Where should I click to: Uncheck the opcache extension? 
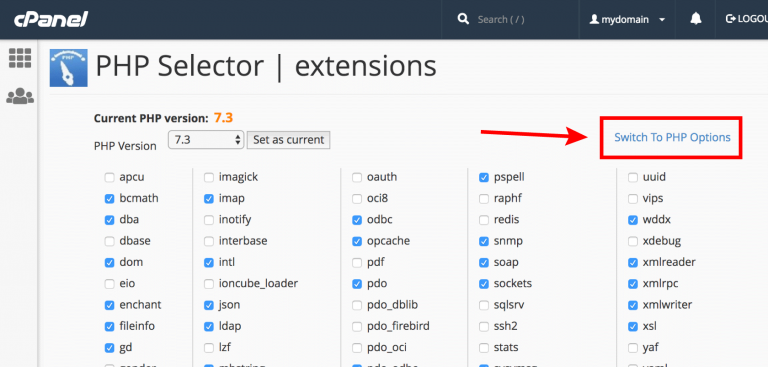[x=357, y=241]
